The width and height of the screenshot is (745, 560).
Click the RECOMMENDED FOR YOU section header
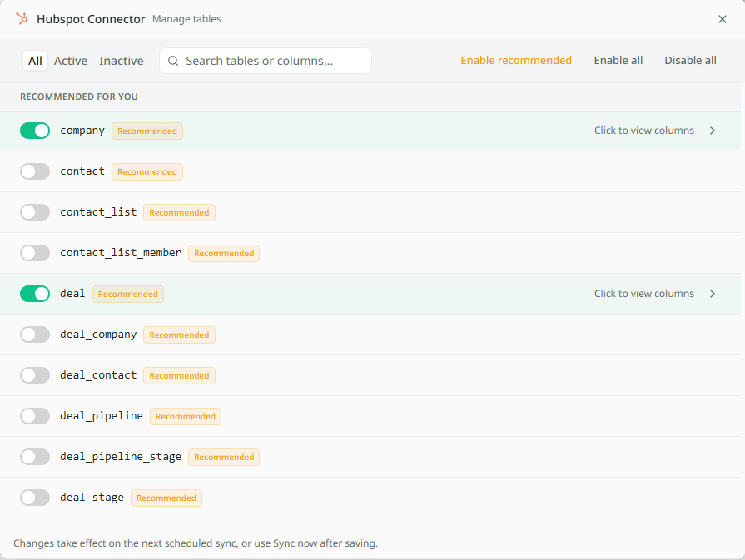coord(79,97)
